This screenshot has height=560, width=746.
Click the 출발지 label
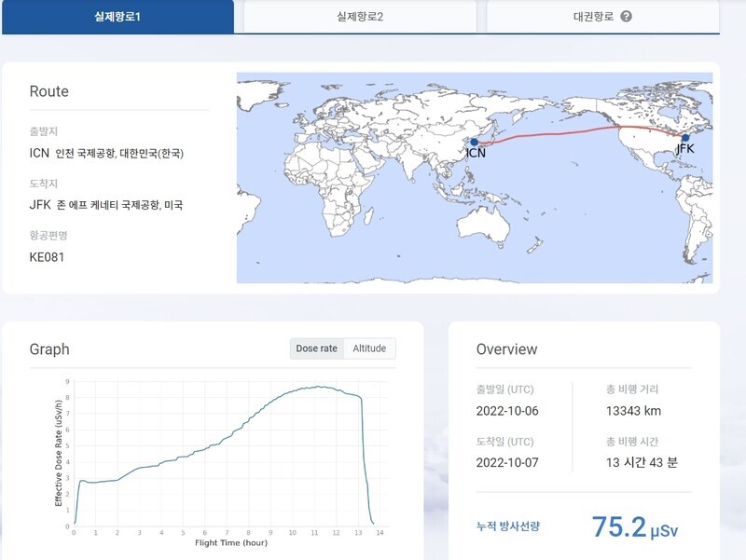(x=43, y=131)
